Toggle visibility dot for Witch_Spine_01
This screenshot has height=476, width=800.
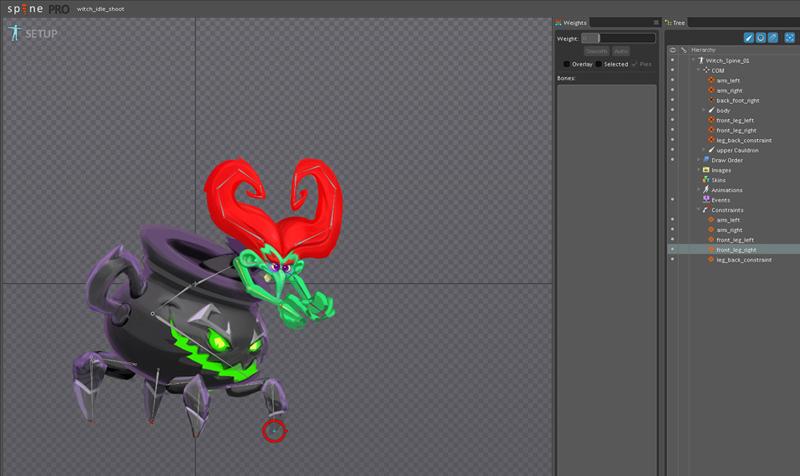[672, 60]
